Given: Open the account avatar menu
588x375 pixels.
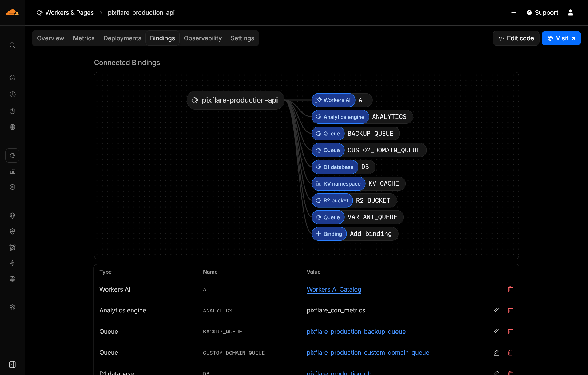Looking at the screenshot, I should click(570, 13).
